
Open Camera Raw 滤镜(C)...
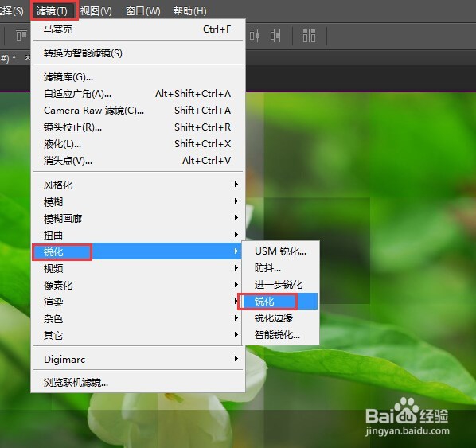tap(138, 111)
